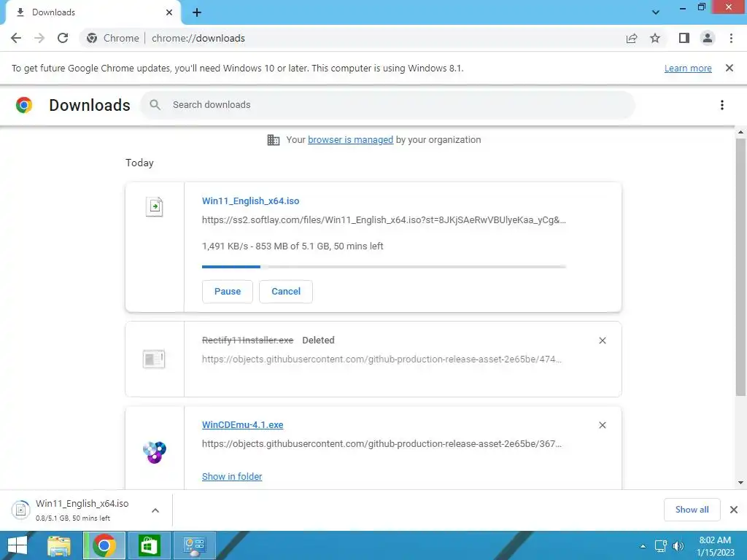This screenshot has height=560, width=747.
Task: Open the Chrome three-dot main menu
Action: coord(731,38)
